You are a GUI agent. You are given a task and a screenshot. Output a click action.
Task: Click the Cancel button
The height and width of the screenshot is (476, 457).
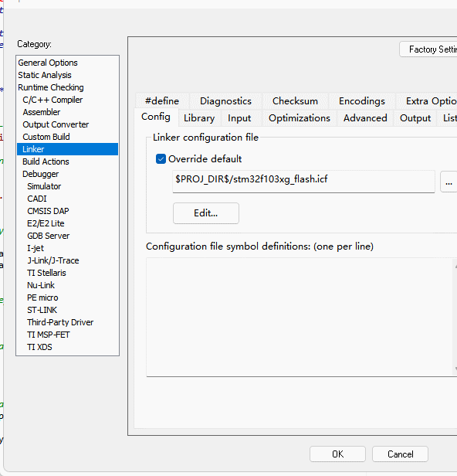pos(400,454)
